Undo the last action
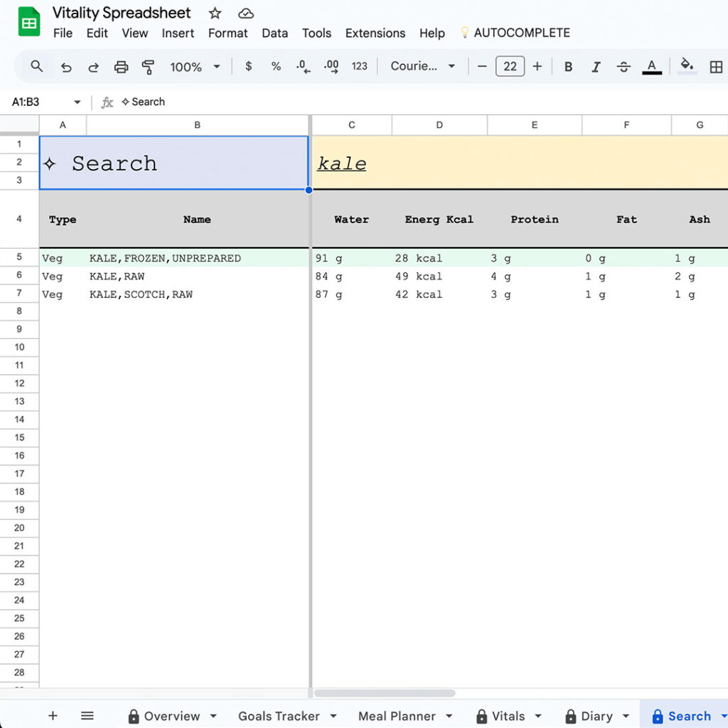 click(x=66, y=68)
